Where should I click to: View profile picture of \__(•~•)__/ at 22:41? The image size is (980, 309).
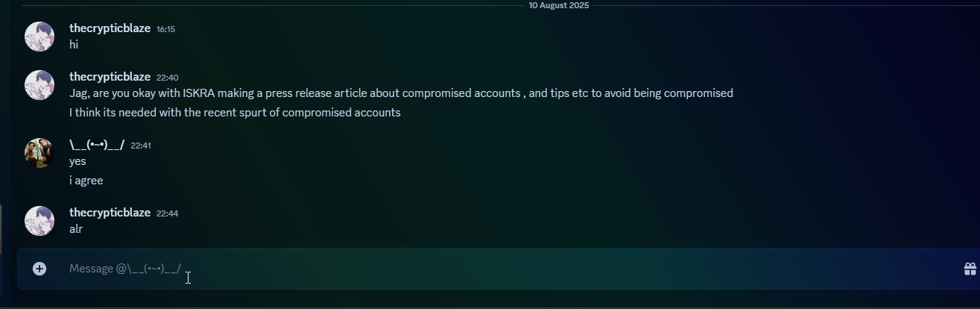pos(39,153)
